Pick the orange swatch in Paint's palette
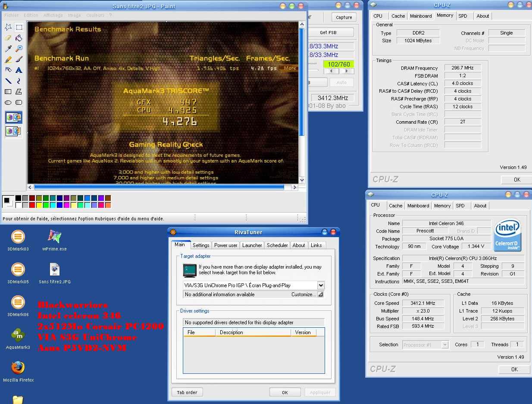 108,205
